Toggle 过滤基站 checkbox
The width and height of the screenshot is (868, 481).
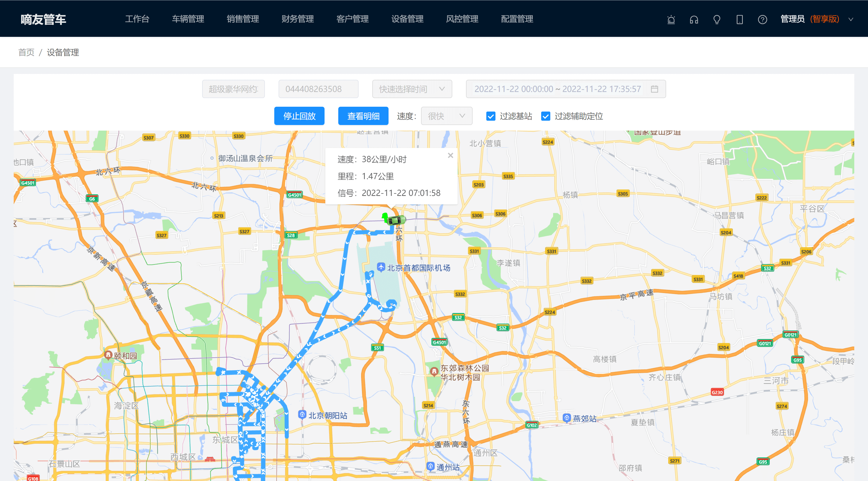tap(491, 116)
